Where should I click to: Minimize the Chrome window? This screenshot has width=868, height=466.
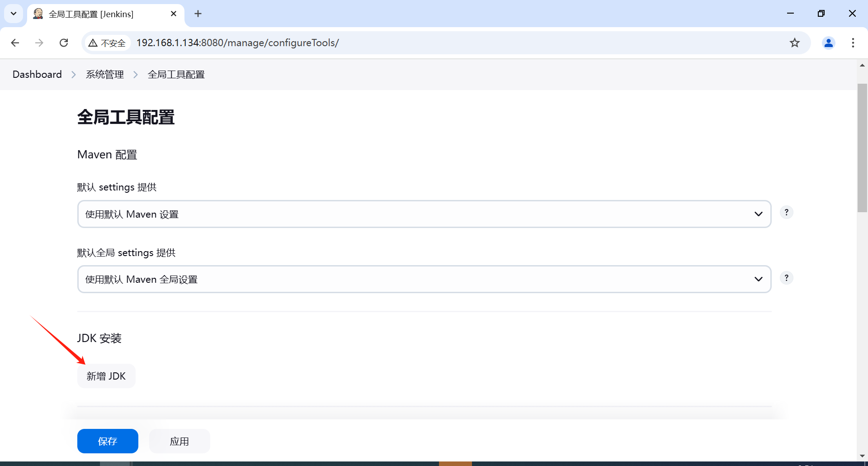pyautogui.click(x=790, y=14)
